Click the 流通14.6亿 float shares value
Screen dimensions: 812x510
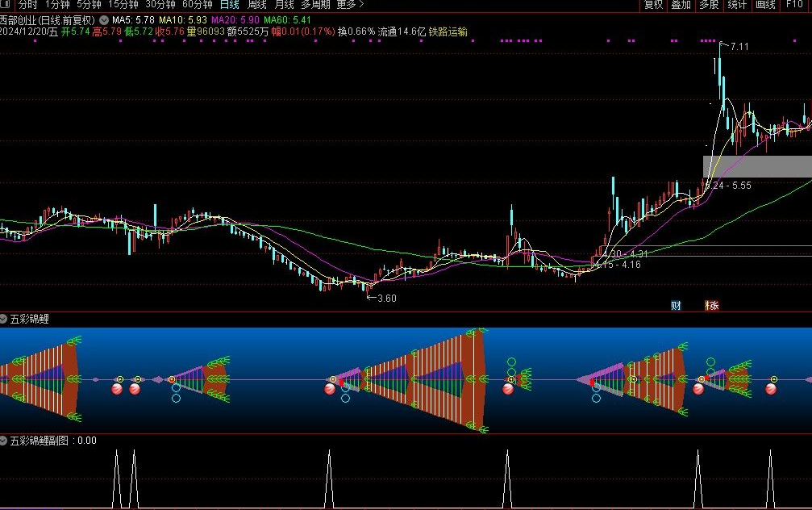pyautogui.click(x=402, y=31)
